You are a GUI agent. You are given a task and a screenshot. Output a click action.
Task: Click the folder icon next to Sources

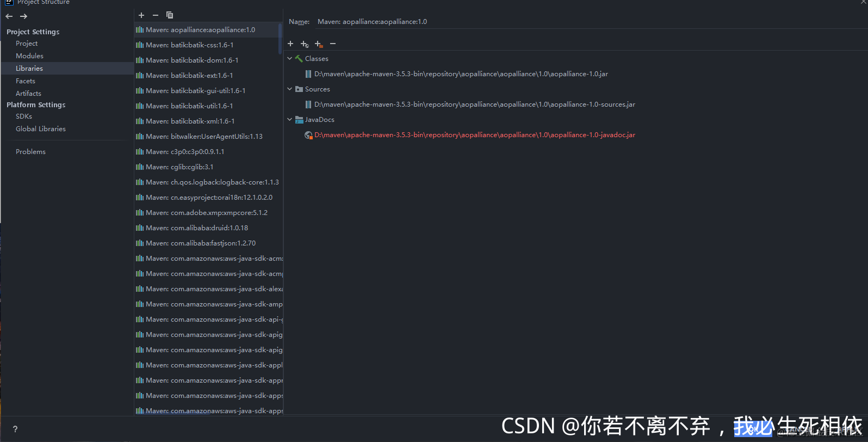[299, 89]
